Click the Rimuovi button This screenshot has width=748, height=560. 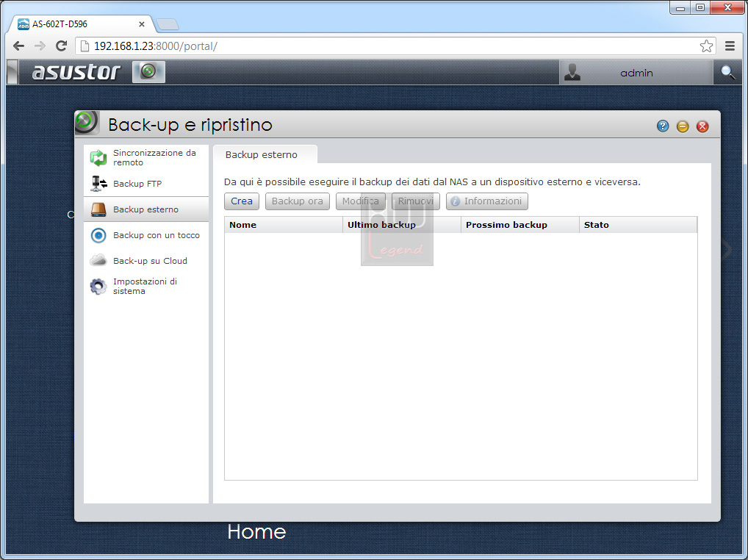pos(415,201)
